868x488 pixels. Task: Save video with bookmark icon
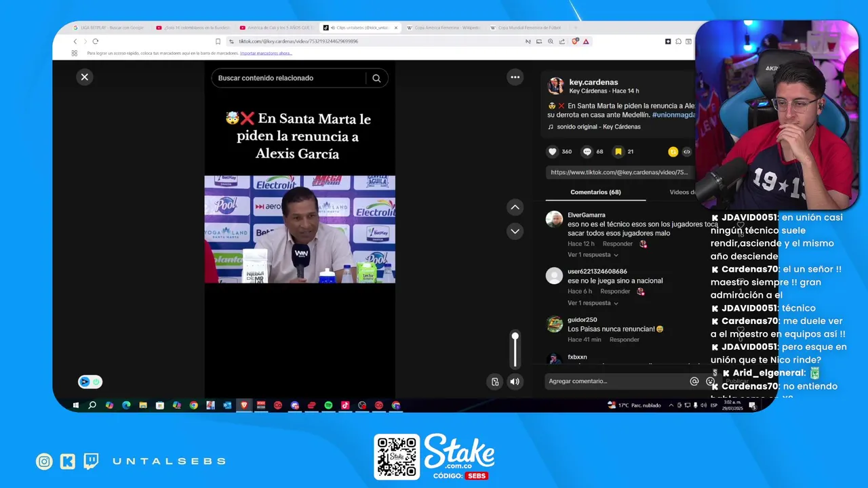[x=618, y=152]
